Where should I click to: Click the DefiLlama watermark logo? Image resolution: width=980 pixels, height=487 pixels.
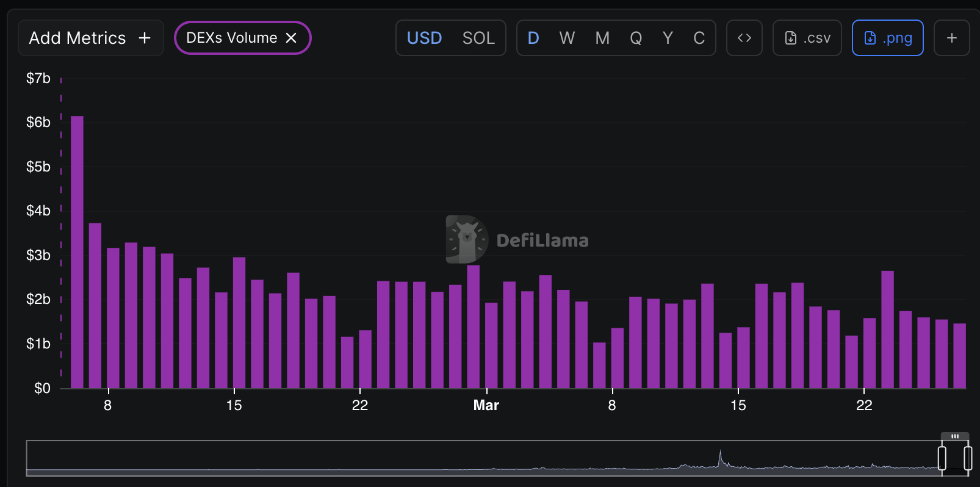[x=467, y=239]
